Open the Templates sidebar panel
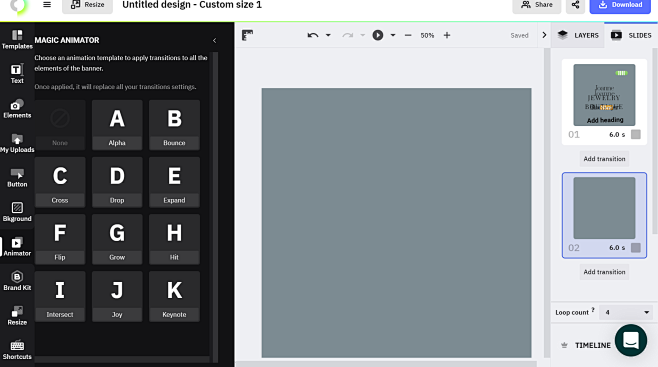This screenshot has width=658, height=367. (17, 39)
